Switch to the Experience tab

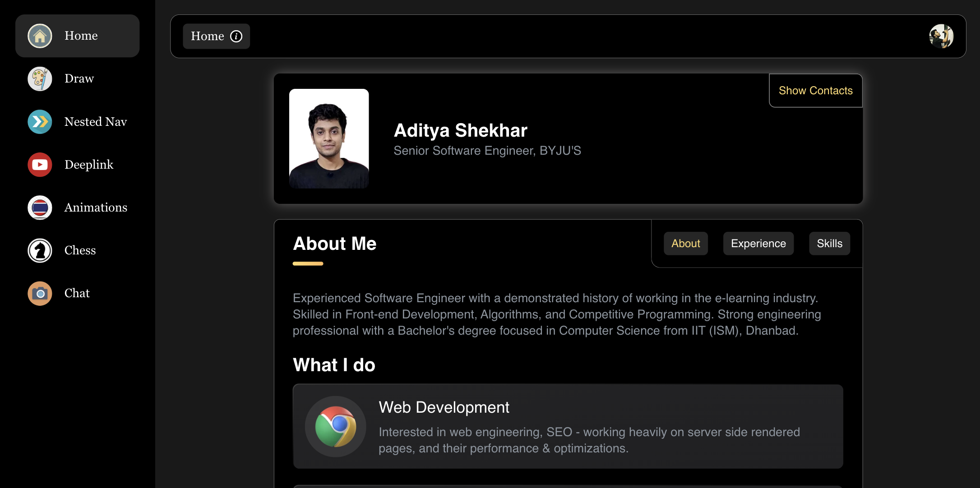[758, 243]
